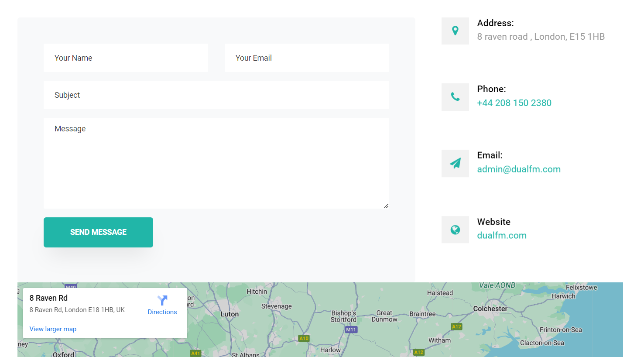Click the Colchester label on the map
644x357 pixels.
tap(490, 309)
